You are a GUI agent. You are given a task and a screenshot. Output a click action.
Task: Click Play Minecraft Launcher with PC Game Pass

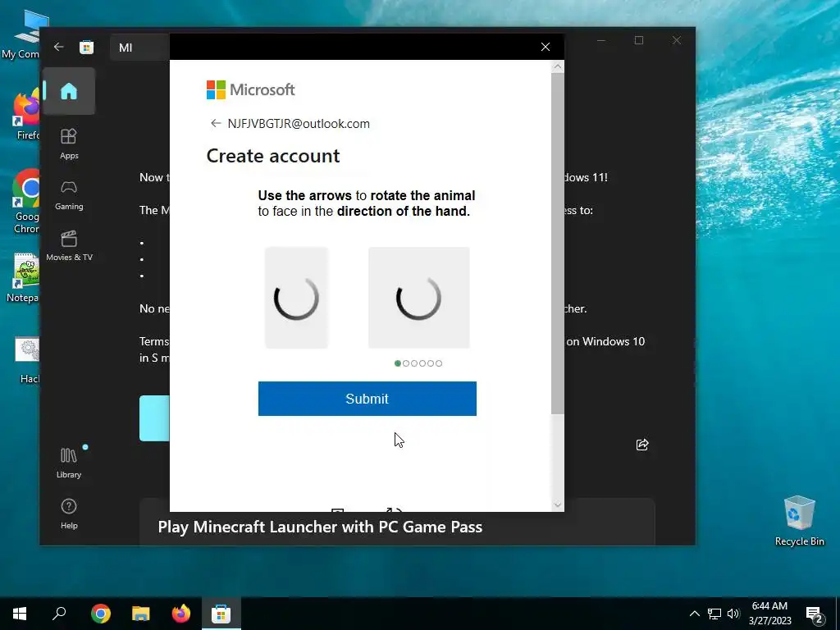(320, 527)
